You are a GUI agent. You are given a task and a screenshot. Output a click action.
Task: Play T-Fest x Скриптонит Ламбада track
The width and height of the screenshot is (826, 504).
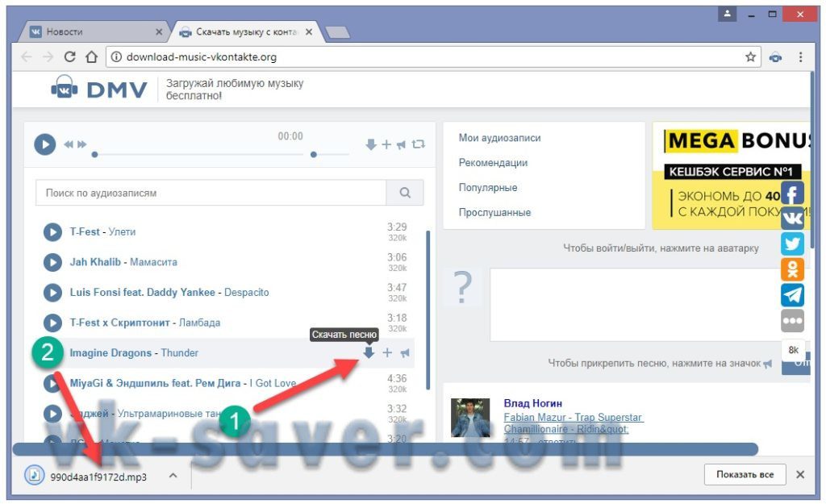[x=52, y=323]
